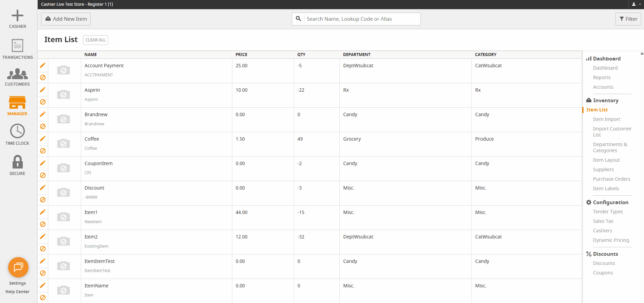The height and width of the screenshot is (303, 644).
Task: Open the Filter options
Action: click(628, 19)
